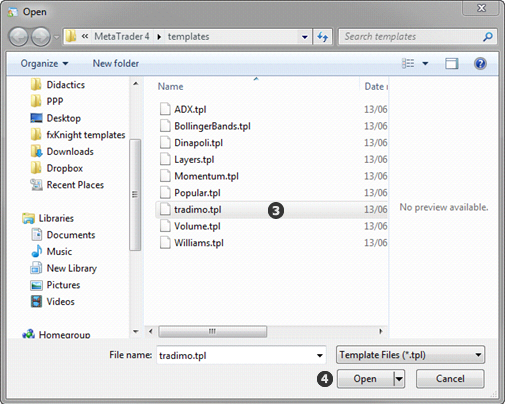The width and height of the screenshot is (505, 404).
Task: Open the Organize menu
Action: point(44,63)
